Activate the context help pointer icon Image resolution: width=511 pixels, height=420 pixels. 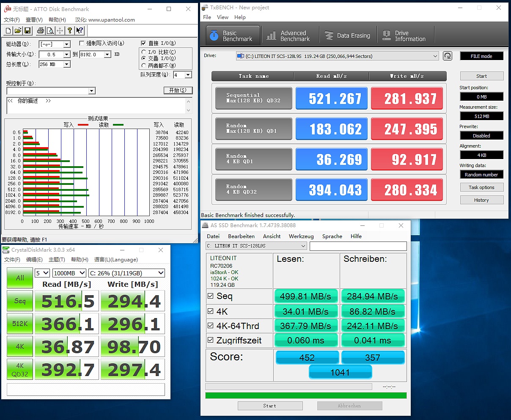click(80, 30)
